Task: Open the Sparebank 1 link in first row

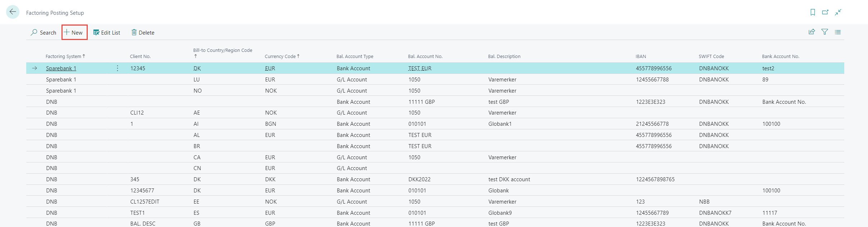Action: (61, 68)
